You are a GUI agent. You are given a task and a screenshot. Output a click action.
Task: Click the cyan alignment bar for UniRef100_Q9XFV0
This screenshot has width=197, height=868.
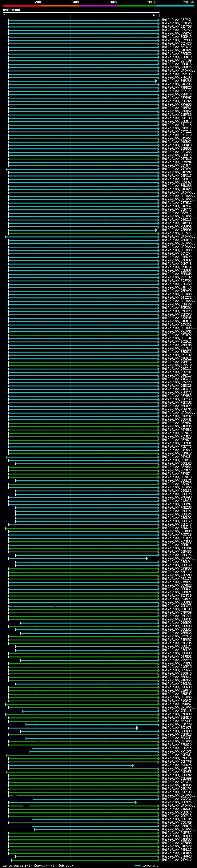tap(83, 23)
